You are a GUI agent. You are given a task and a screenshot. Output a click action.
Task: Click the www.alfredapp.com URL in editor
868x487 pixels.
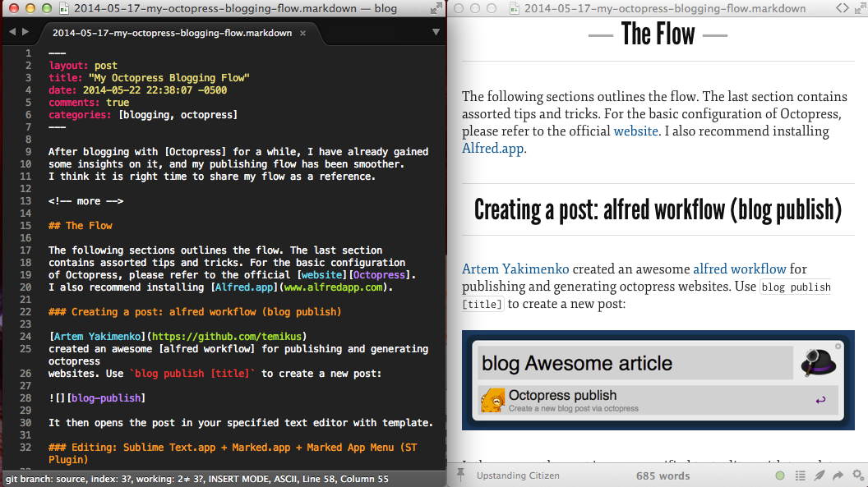(333, 287)
